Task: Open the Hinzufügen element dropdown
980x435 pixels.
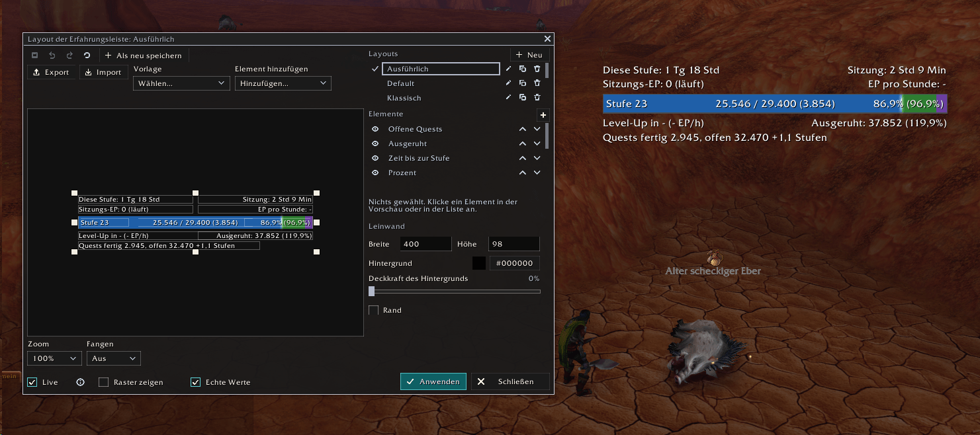Action: [283, 83]
